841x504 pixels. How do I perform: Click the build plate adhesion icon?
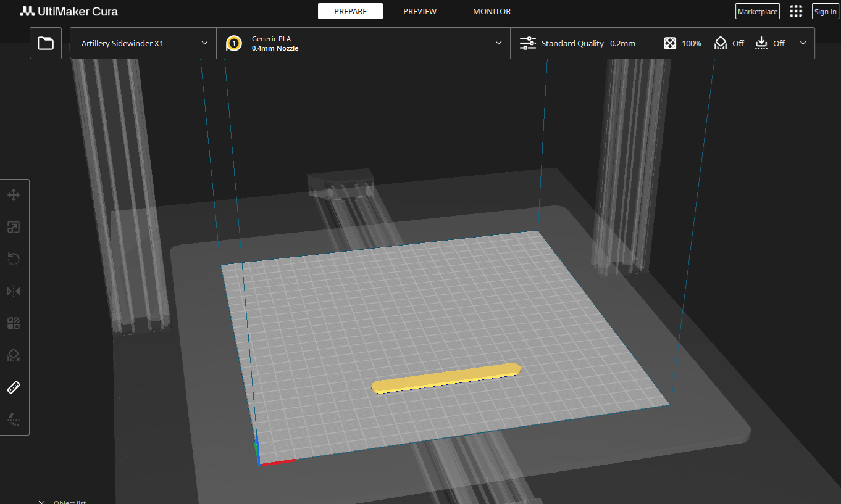coord(761,43)
